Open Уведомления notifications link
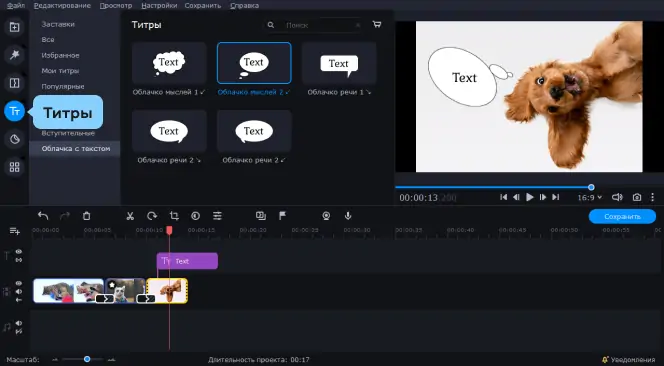The width and height of the screenshot is (664, 366). 628,360
